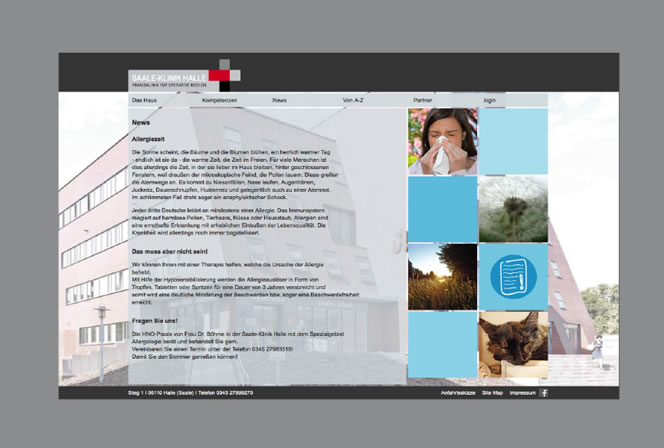The image size is (664, 448).
Task: Go to the News menu item
Action: pos(279,101)
